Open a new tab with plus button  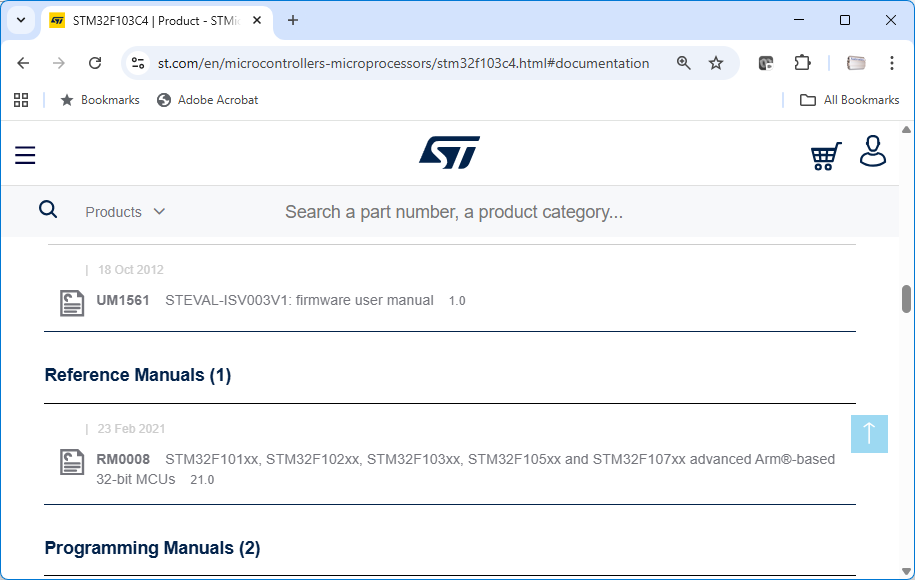293,20
